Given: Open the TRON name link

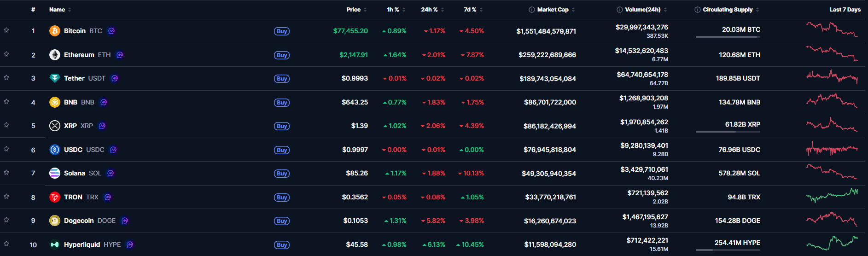Looking at the screenshot, I should coord(73,197).
